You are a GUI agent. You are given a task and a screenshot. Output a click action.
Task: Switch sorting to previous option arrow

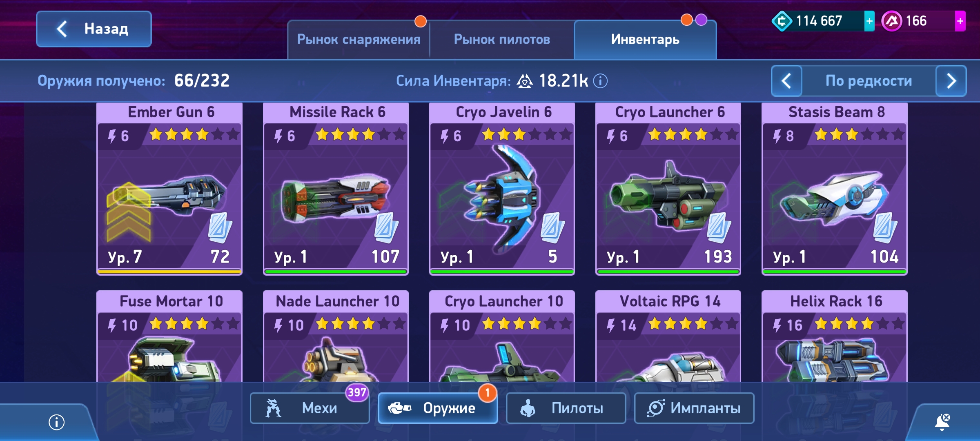pyautogui.click(x=786, y=81)
